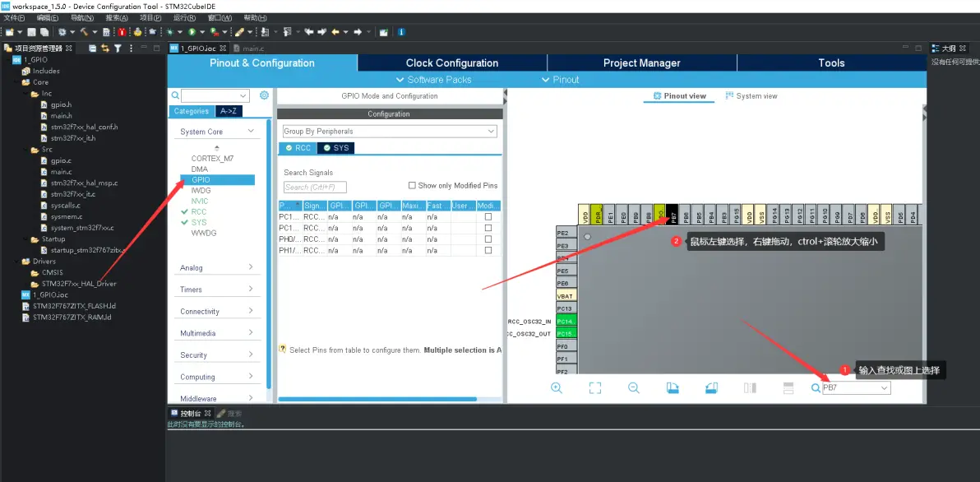Select the black PB7 pin on the chip
The width and height of the screenshot is (980, 482).
click(673, 214)
